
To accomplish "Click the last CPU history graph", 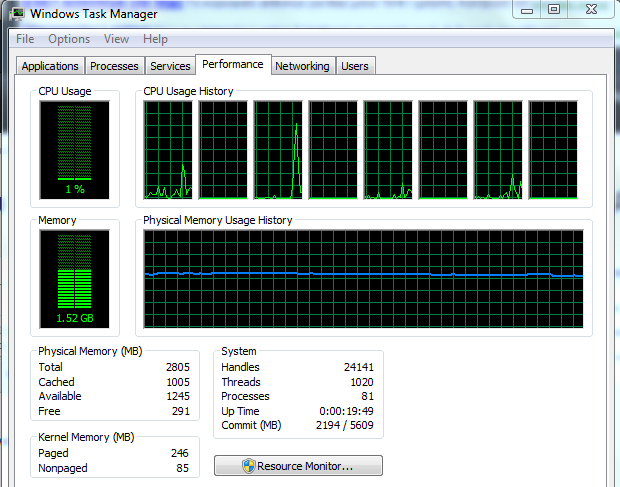I will point(553,150).
